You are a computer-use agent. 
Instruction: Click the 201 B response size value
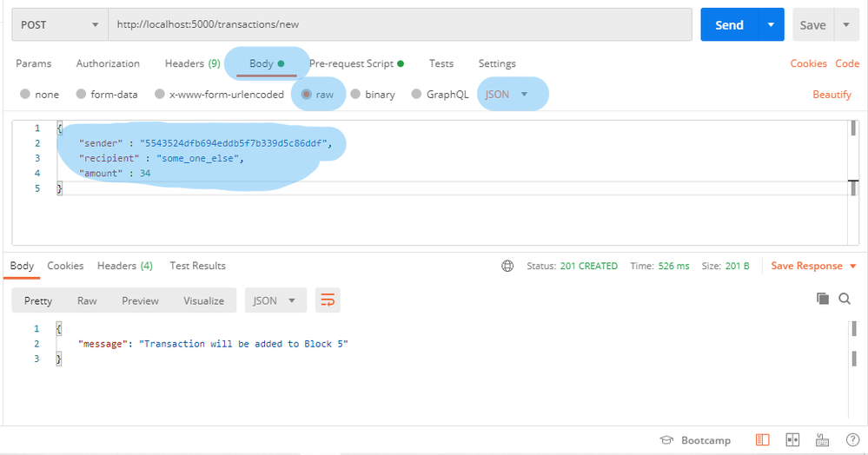738,267
